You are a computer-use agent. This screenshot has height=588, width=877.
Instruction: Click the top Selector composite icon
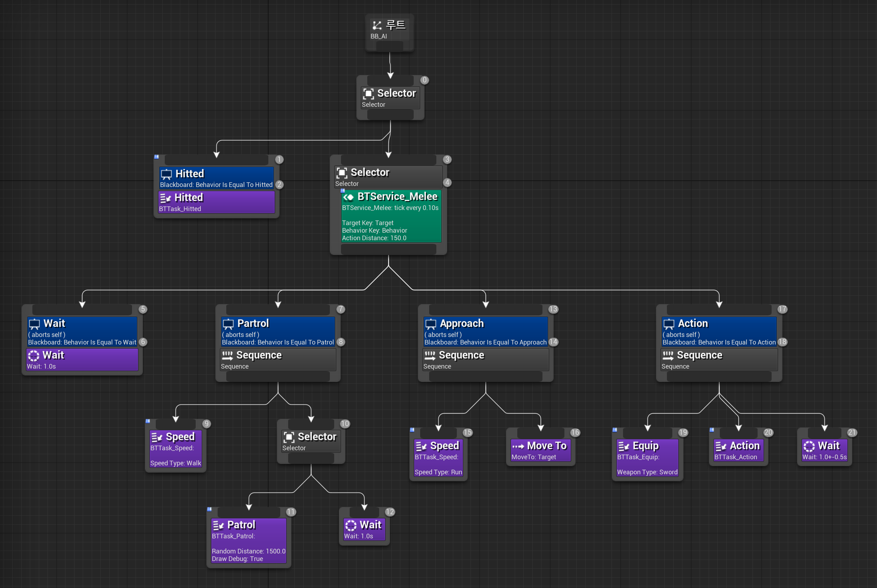(368, 94)
